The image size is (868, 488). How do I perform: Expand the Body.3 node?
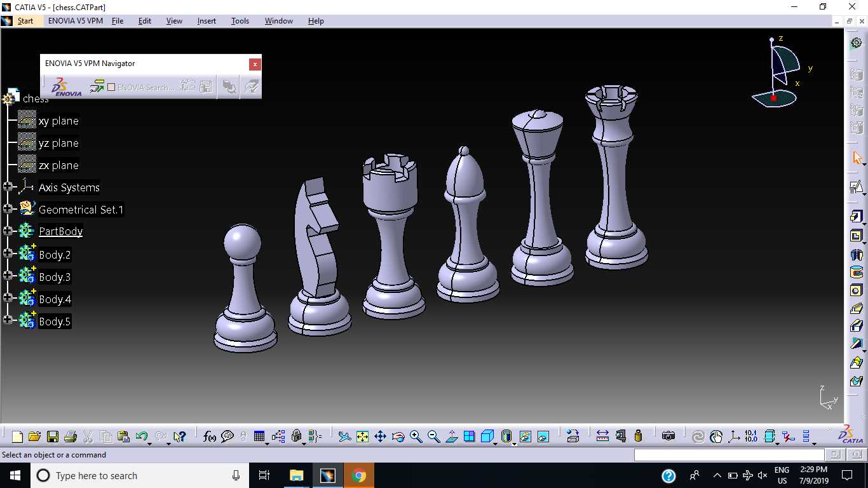coord(8,275)
